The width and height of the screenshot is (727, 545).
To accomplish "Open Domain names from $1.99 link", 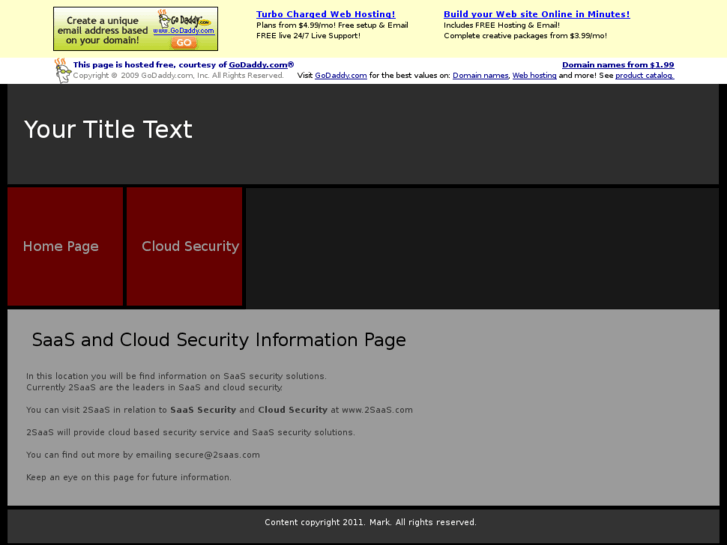I will click(618, 65).
